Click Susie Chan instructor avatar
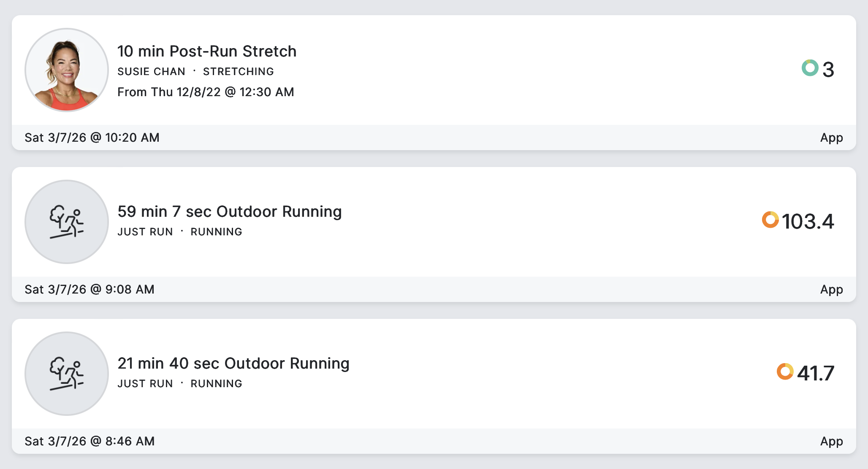The image size is (868, 469). pyautogui.click(x=67, y=70)
